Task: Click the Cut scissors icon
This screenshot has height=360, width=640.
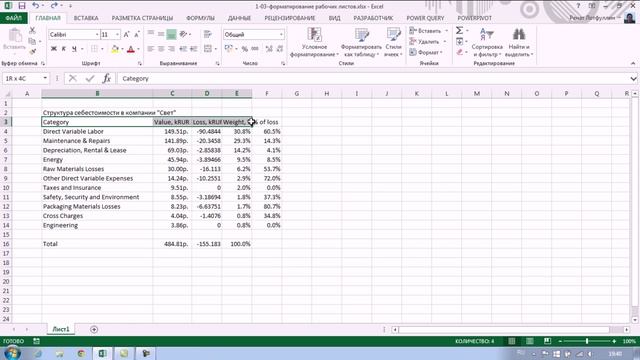Action: pos(32,31)
